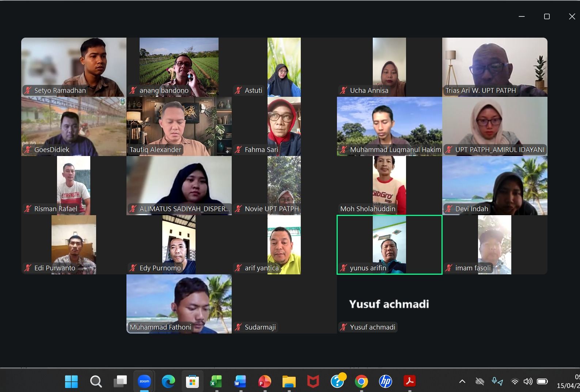Click the 'Edi Purwanto' name label
Screen dimensions: 580x392
pyautogui.click(x=55, y=268)
